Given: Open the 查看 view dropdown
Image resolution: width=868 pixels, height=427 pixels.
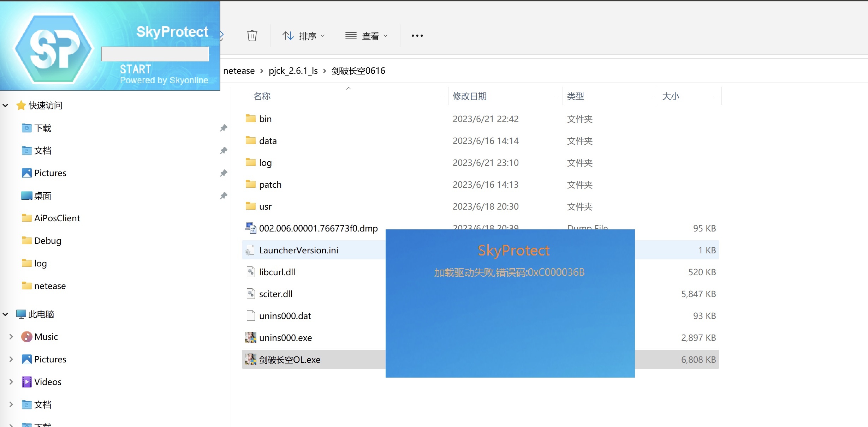Looking at the screenshot, I should [x=366, y=36].
